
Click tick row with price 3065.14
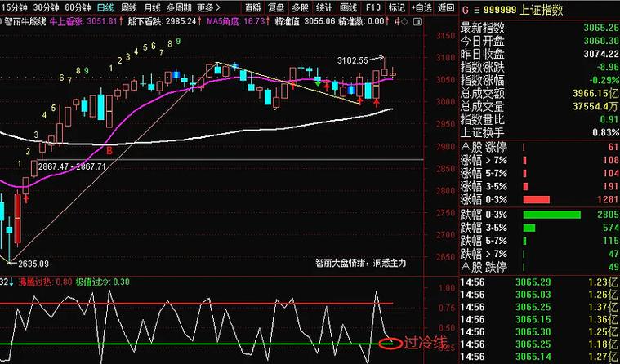[x=539, y=357]
